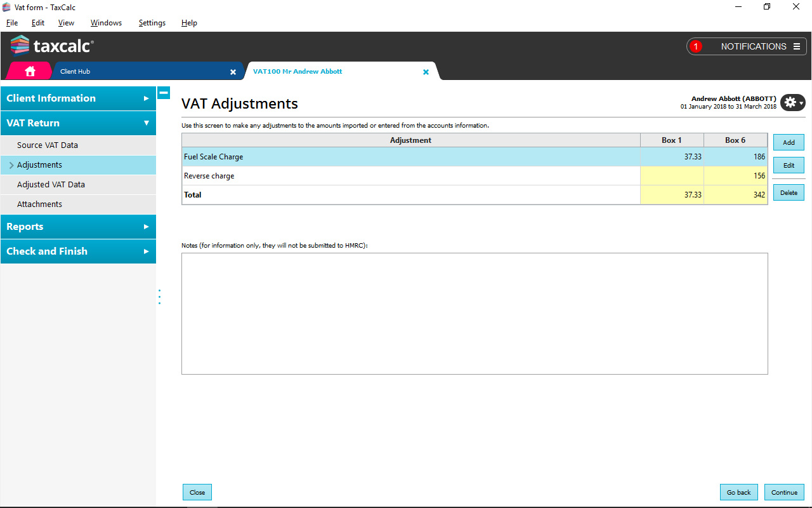This screenshot has width=812, height=508.
Task: Open the Settings menu
Action: click(x=152, y=23)
